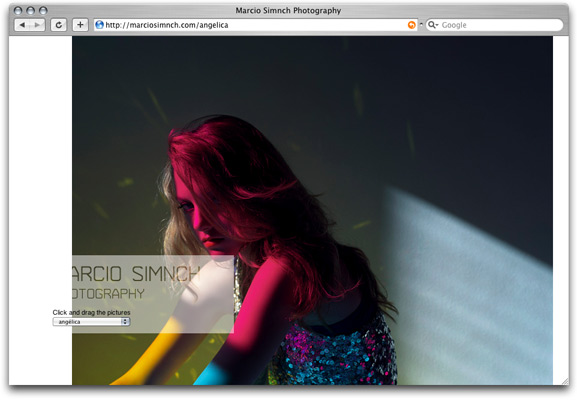The width and height of the screenshot is (577, 403).
Task: Minimize the window with the middle button
Action: (31, 10)
